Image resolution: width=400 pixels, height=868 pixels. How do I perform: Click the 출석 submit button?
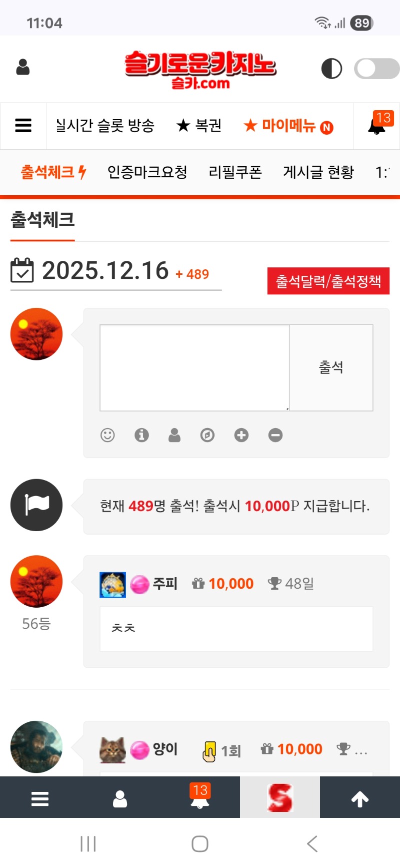pyautogui.click(x=331, y=368)
